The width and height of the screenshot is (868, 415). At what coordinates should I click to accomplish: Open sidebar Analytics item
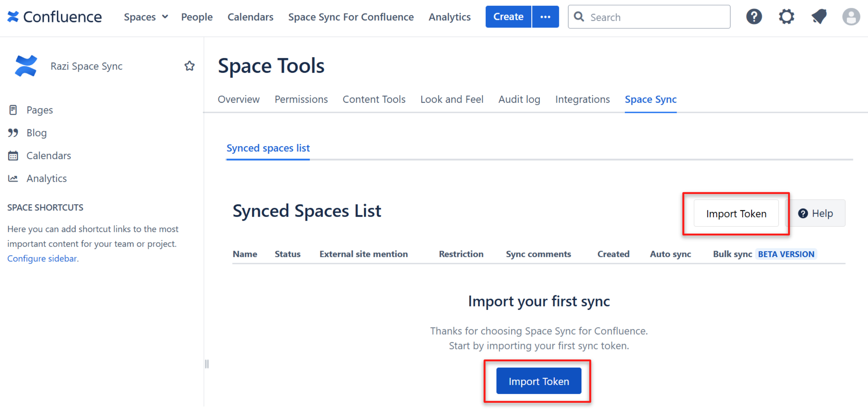46,178
